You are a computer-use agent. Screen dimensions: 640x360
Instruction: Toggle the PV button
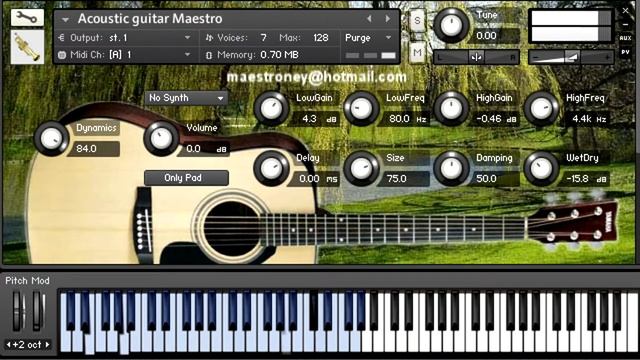[x=626, y=52]
